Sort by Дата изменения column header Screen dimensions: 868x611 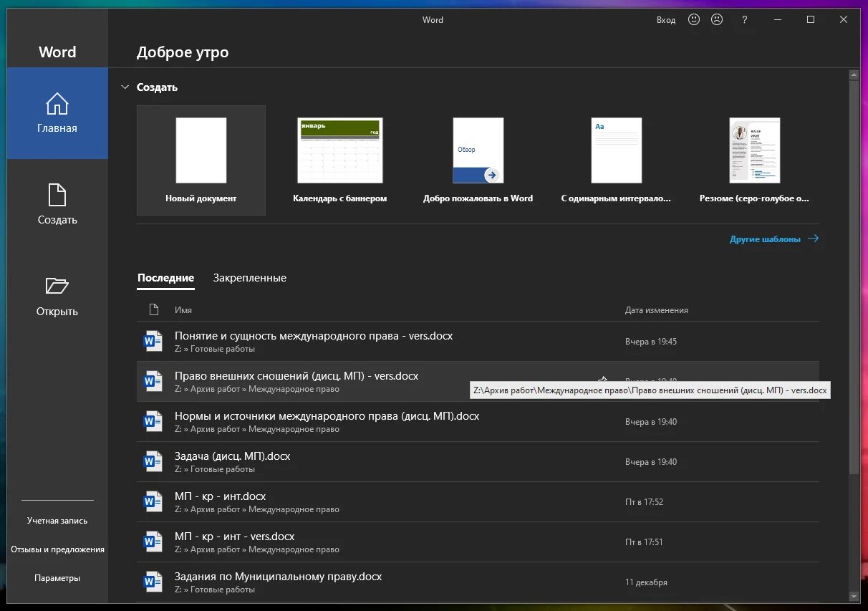tap(657, 310)
